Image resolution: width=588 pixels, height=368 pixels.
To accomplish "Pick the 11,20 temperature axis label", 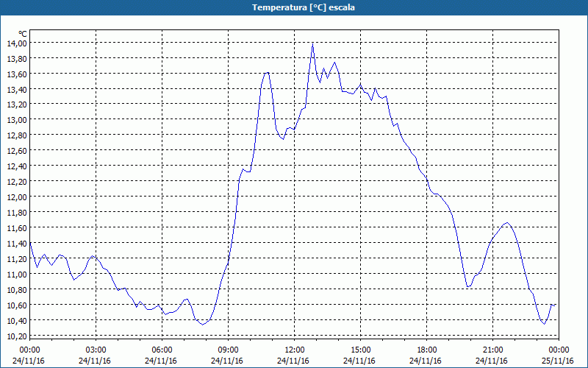I will tap(17, 259).
